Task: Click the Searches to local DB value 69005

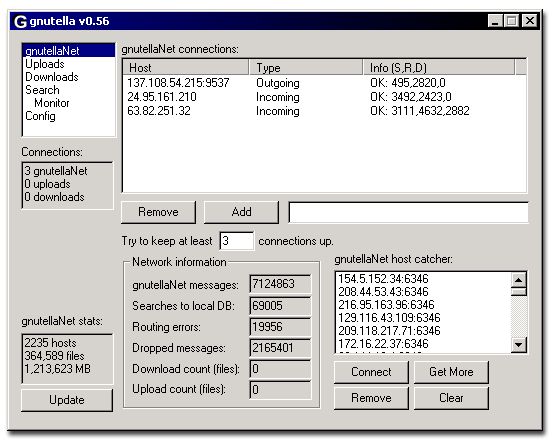Action: pos(280,306)
